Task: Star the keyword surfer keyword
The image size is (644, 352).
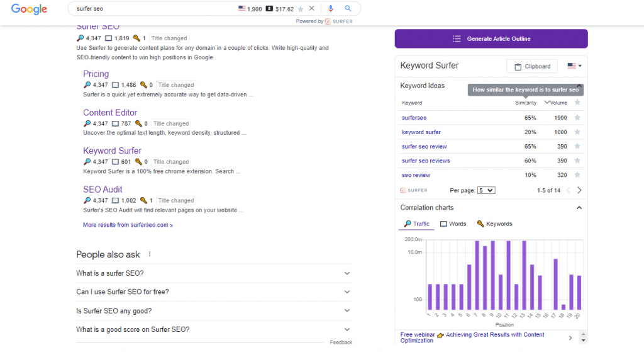Action: click(577, 132)
